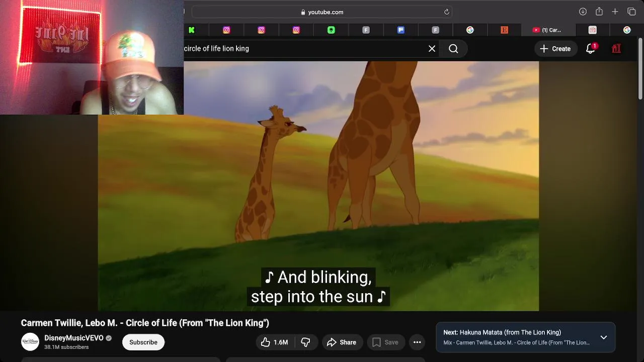Subscribe to DisneyMusicVEVO

pos(143,342)
